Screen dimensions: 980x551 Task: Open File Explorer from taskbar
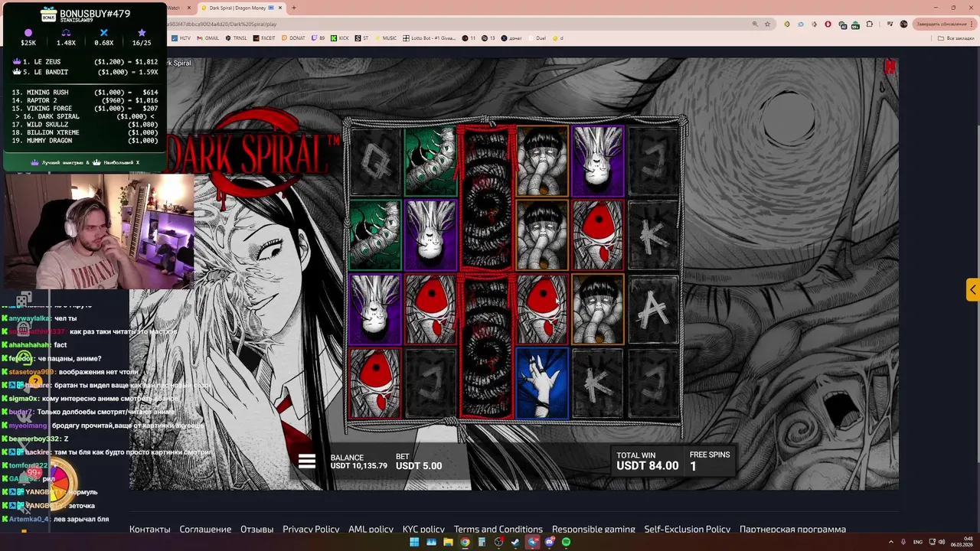(448, 542)
